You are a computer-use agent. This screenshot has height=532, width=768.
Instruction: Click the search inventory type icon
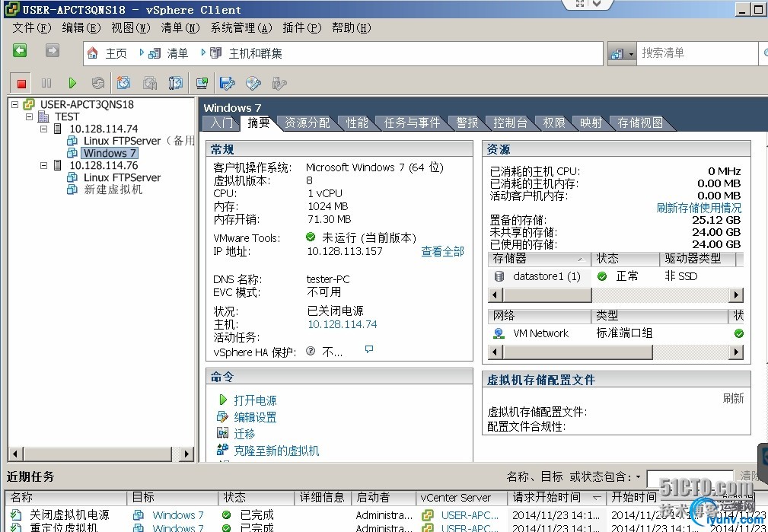pos(617,53)
